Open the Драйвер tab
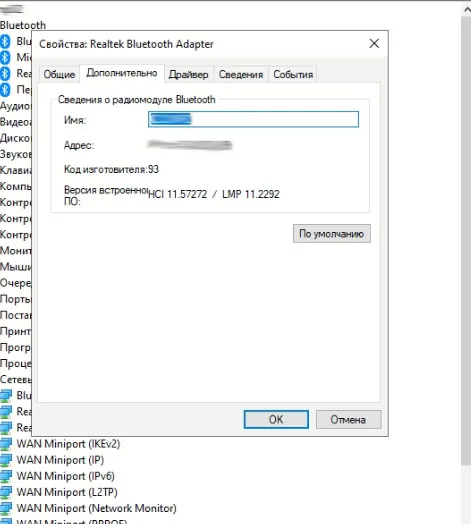This screenshot has height=524, width=471. (189, 74)
